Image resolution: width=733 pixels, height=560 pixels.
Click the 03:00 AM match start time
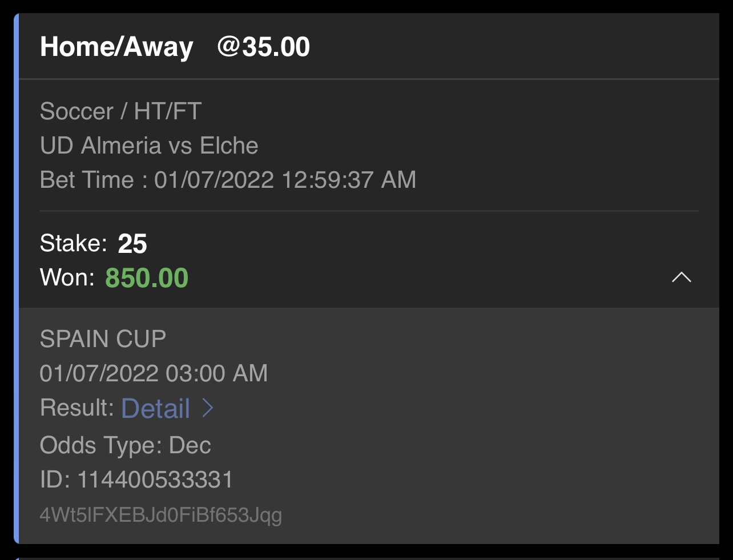coord(216,373)
